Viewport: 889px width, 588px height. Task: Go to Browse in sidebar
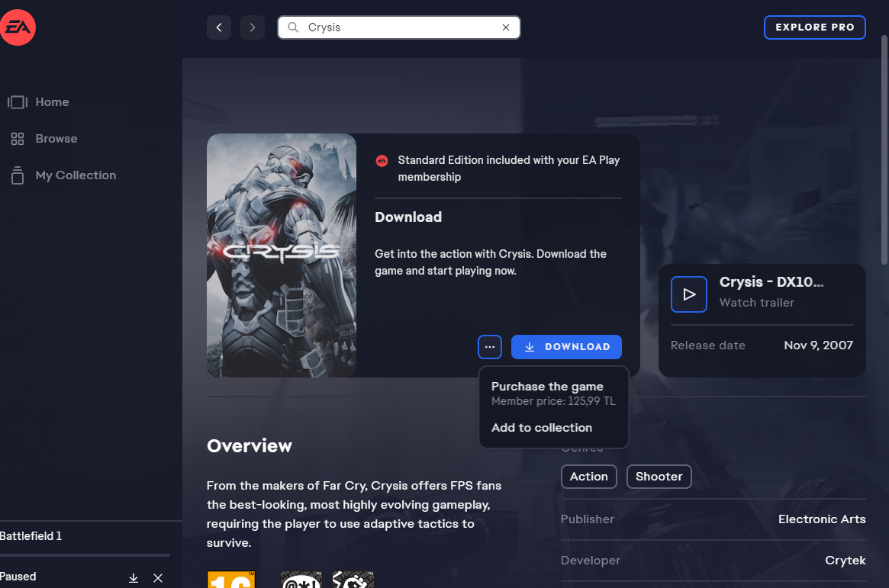click(56, 139)
